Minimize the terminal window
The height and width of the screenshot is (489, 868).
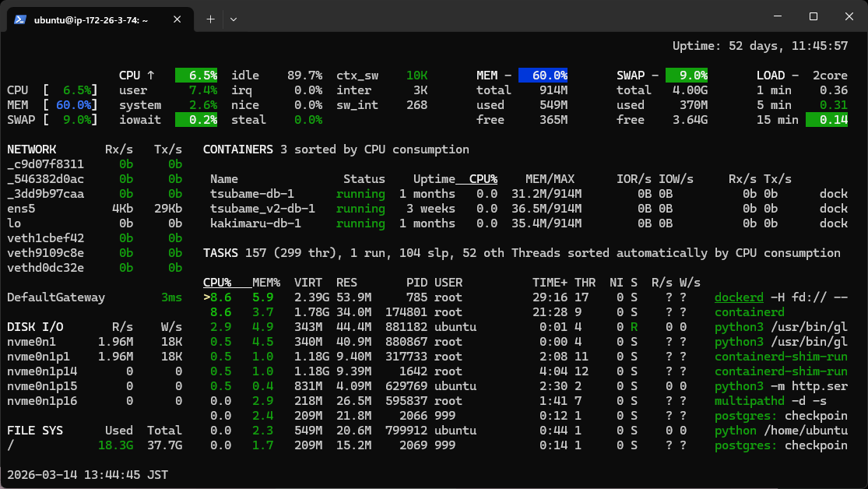[x=777, y=16]
